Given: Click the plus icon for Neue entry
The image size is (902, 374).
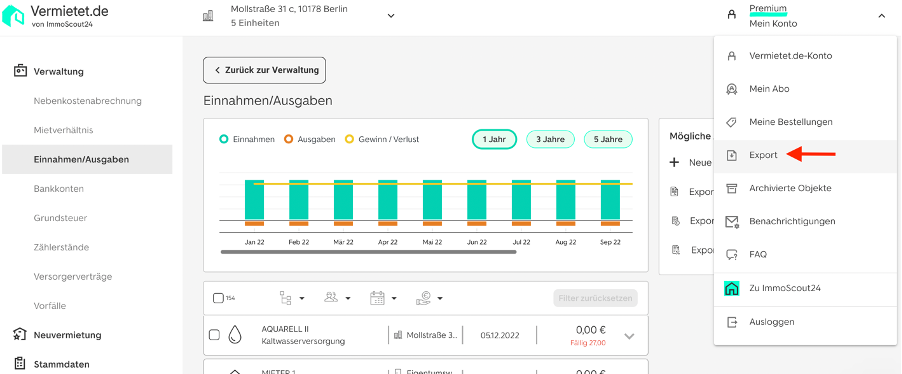Looking at the screenshot, I should [x=675, y=163].
